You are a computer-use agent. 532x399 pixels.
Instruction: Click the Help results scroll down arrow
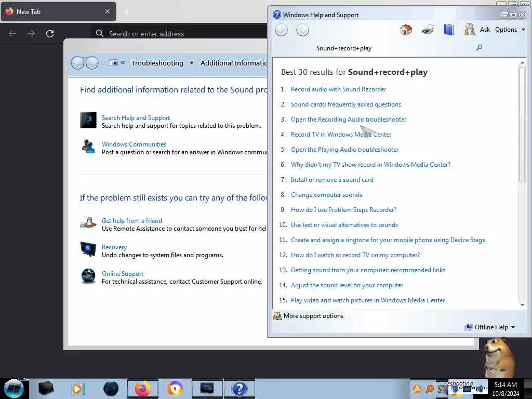point(522,305)
